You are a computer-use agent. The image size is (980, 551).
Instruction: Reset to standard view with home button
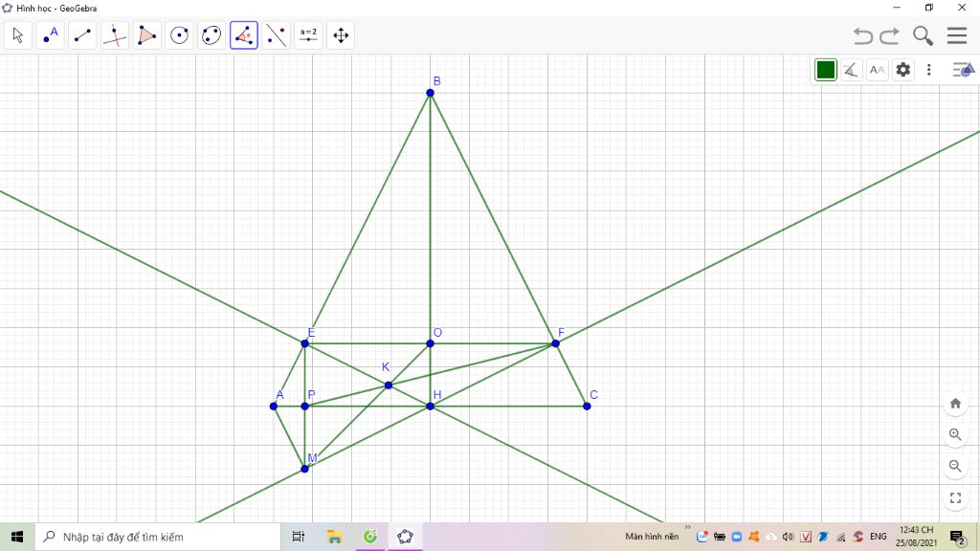pyautogui.click(x=955, y=404)
